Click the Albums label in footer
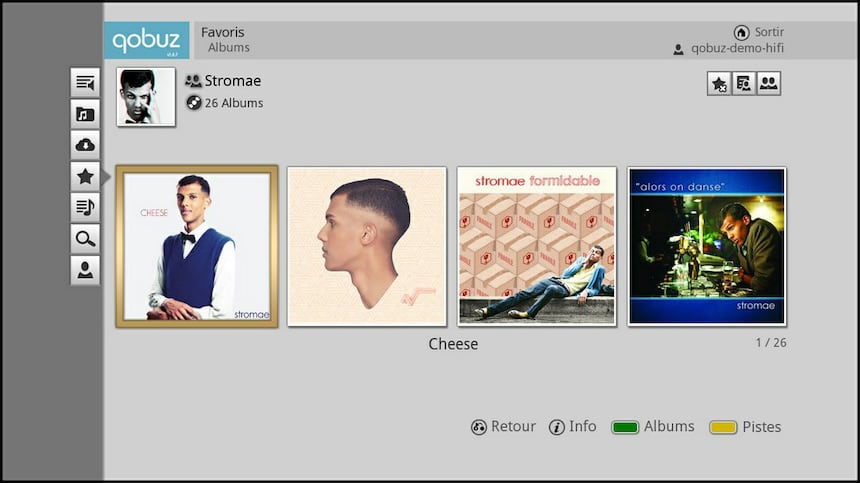The image size is (860, 483). [x=669, y=426]
